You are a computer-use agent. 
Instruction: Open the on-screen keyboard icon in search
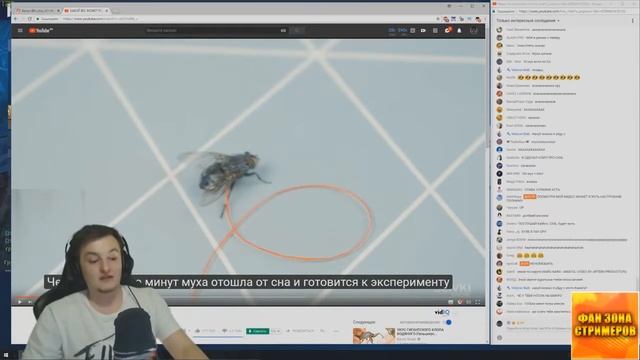pyautogui.click(x=283, y=31)
